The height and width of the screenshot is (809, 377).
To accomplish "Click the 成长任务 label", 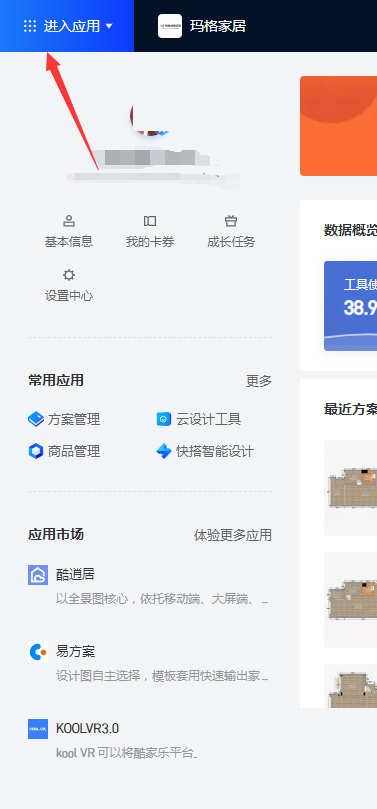I will (x=231, y=241).
